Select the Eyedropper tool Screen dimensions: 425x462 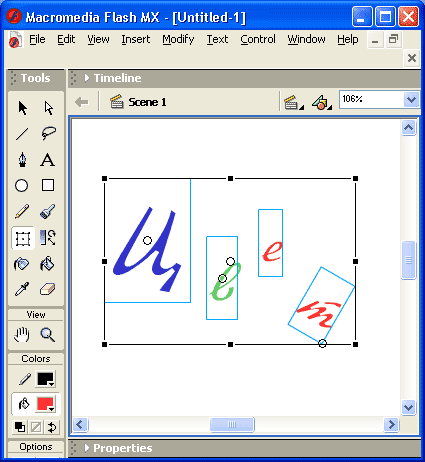22,289
